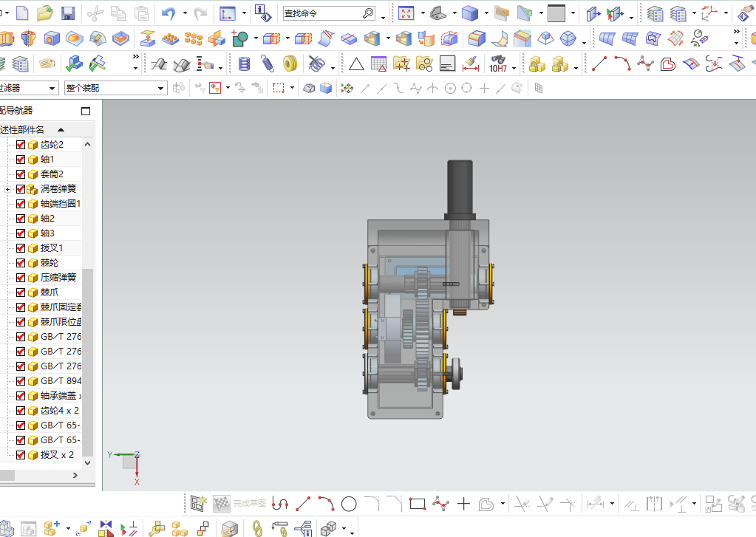The image size is (756, 537).
Task: Open file with the folder icon
Action: click(44, 13)
